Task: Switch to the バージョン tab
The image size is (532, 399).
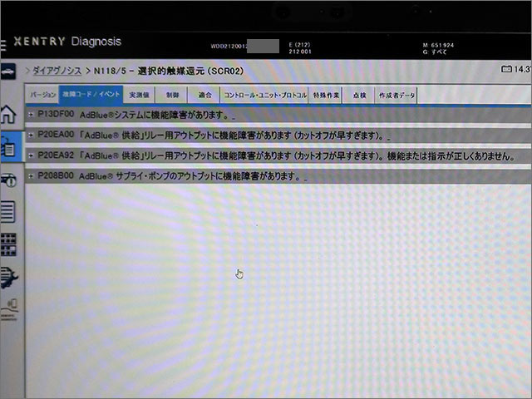Action: [42, 95]
